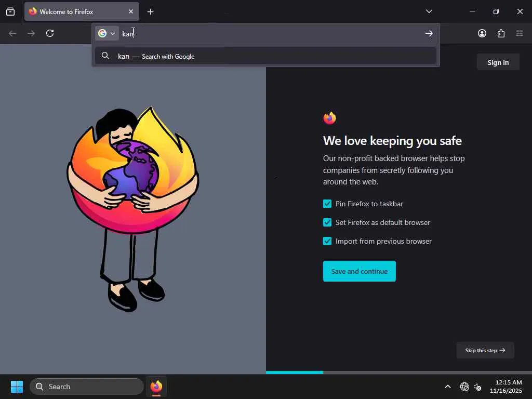Reload the current page

(50, 33)
